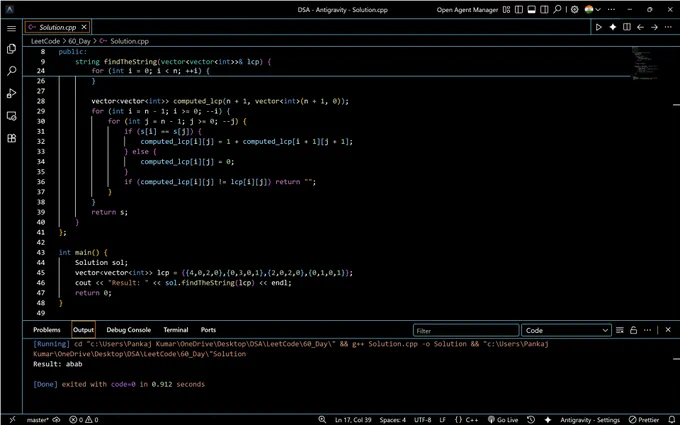Click the sync changes cloud icon
680x425 pixels.
tap(56, 420)
